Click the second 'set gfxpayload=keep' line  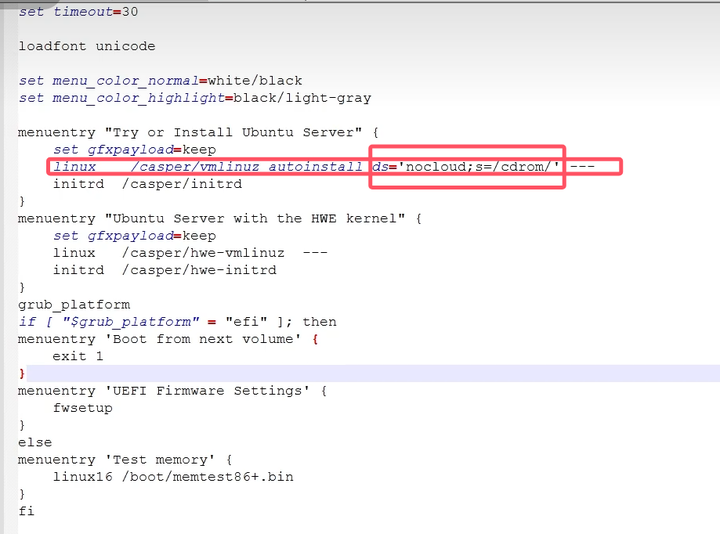click(x=135, y=236)
